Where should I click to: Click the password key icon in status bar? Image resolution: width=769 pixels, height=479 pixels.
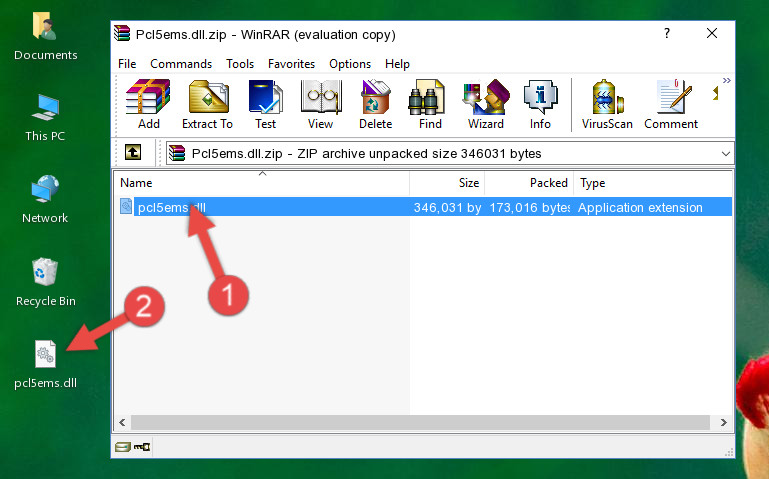pos(142,447)
